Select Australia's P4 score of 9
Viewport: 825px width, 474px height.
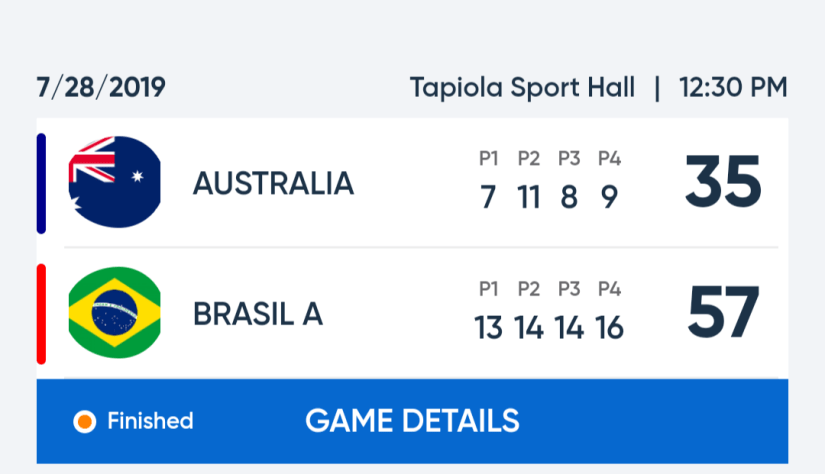[x=609, y=197]
